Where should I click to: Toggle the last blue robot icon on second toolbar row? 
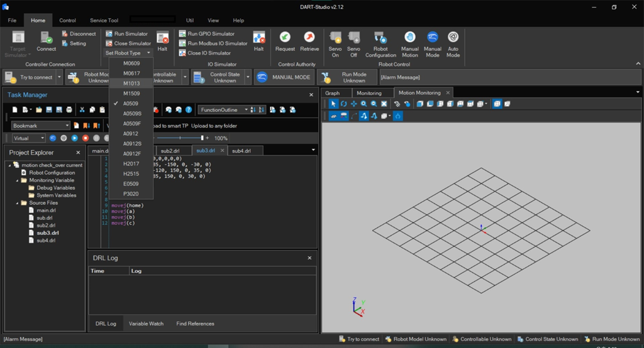397,116
